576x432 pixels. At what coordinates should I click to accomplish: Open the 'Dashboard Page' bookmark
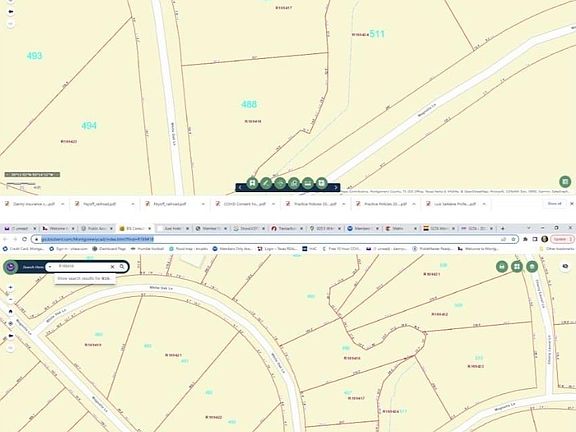pyautogui.click(x=109, y=249)
